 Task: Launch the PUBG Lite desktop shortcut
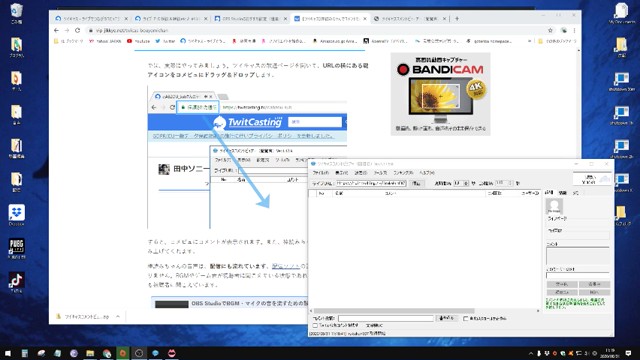pyautogui.click(x=16, y=247)
